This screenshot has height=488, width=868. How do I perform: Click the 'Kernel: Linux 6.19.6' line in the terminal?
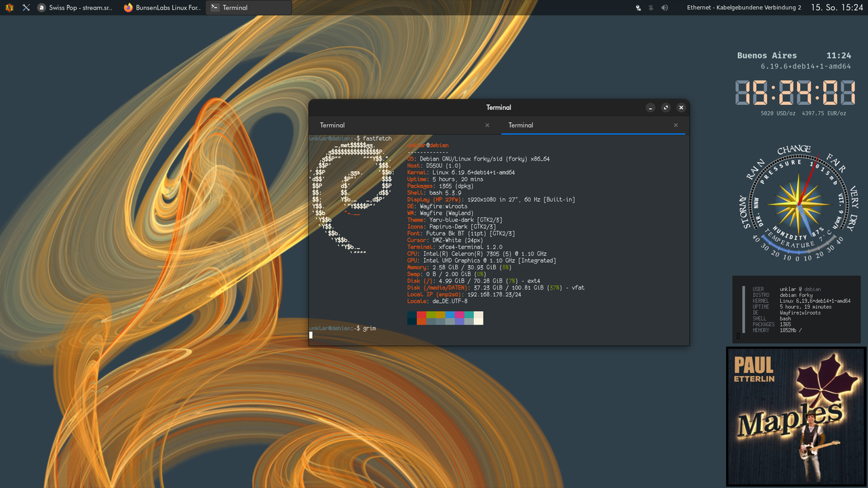[461, 172]
